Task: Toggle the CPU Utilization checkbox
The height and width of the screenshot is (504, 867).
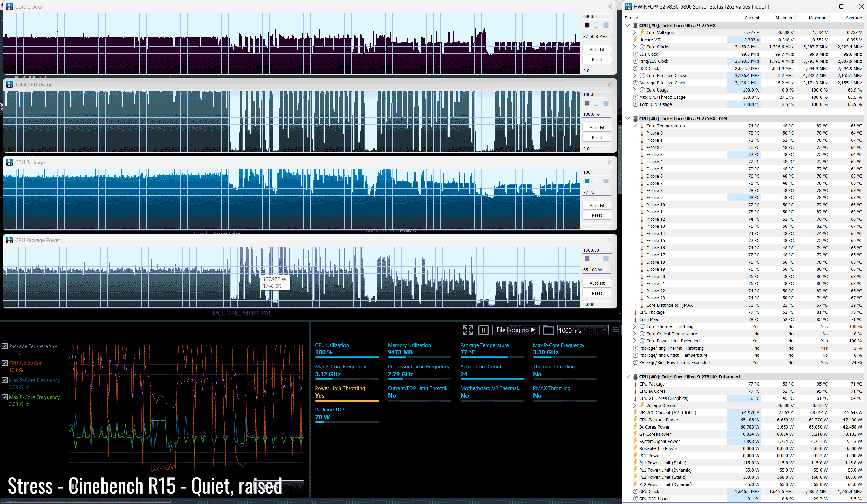Action: [5, 363]
